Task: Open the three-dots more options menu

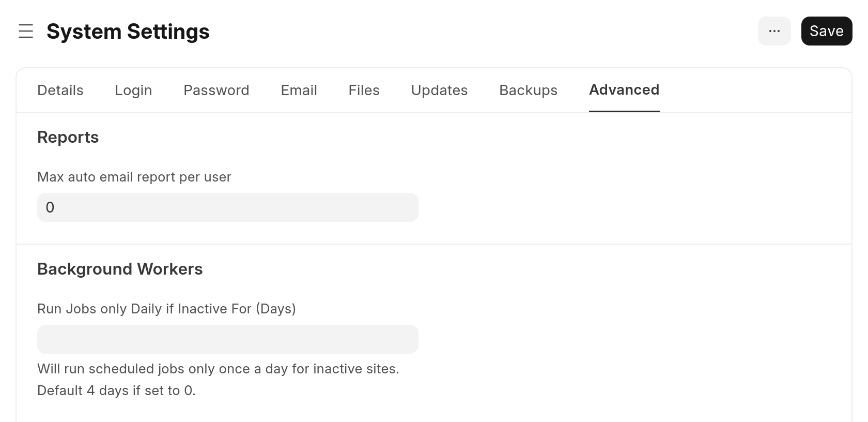Action: tap(774, 31)
